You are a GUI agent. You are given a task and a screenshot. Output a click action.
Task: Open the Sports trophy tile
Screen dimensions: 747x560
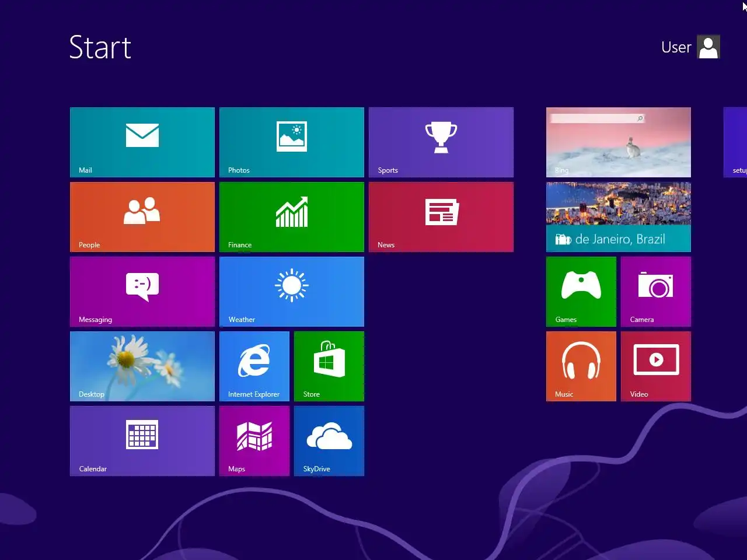point(441,142)
